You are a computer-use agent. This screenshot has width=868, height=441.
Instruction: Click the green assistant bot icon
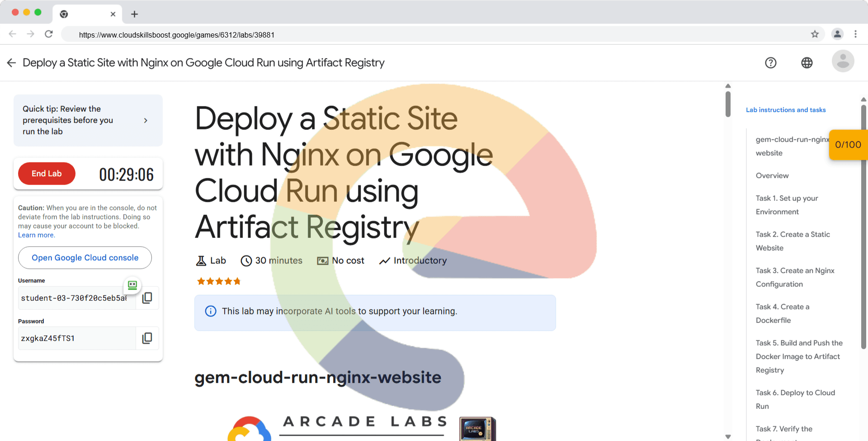coord(132,285)
